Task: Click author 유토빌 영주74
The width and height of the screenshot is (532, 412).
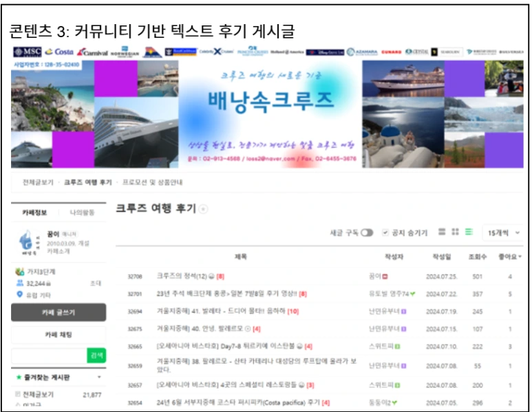Action: pos(389,294)
